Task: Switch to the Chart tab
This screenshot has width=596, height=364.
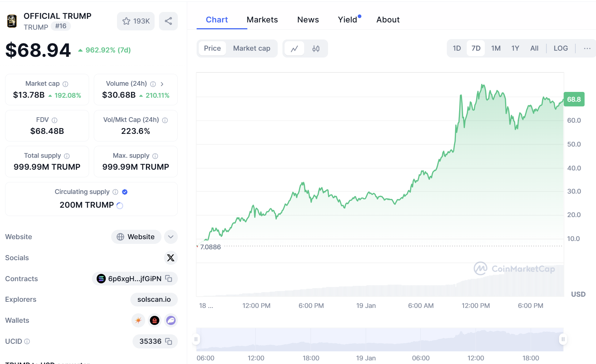Action: coord(217,20)
